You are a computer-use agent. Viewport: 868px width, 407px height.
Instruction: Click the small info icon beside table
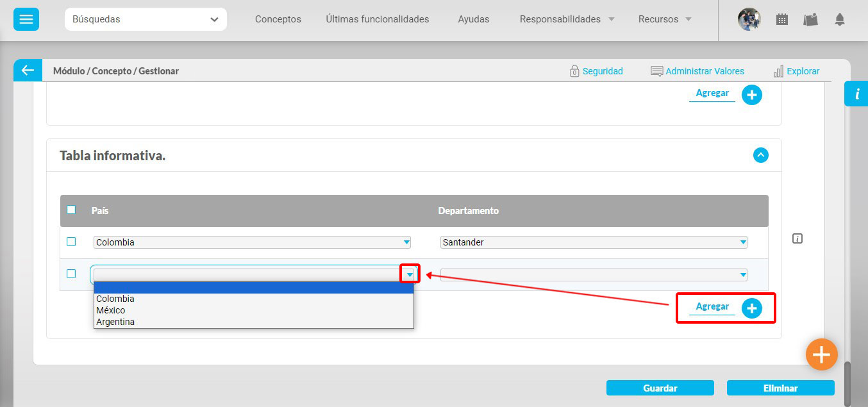point(797,238)
